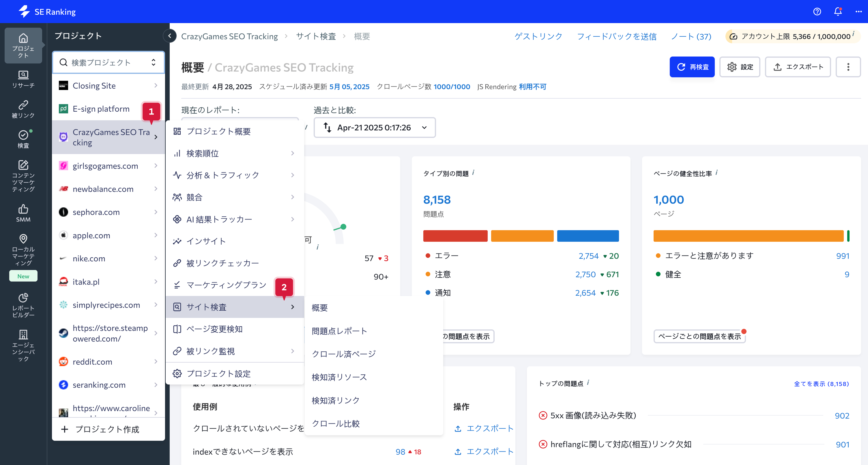The width and height of the screenshot is (868, 465).
Task: Open the リサーチ sidebar section
Action: point(23,80)
